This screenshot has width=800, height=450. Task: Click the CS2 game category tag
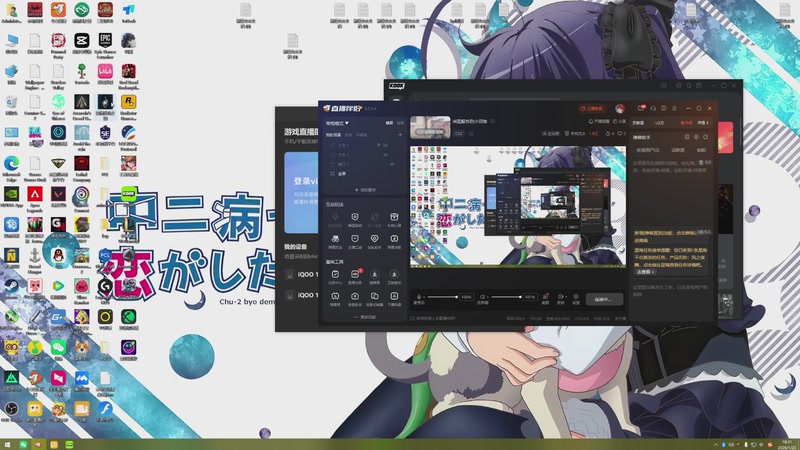[458, 133]
